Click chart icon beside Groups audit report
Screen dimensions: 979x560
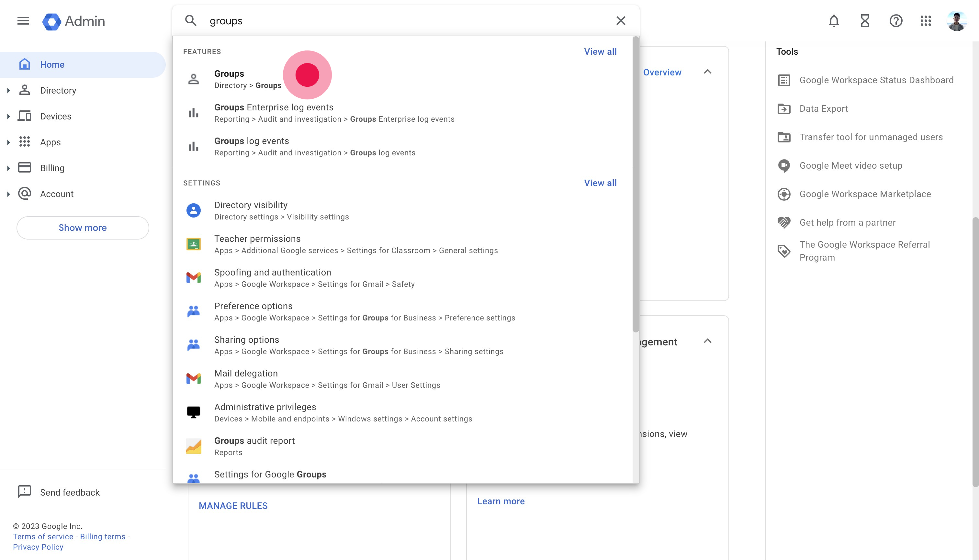tap(194, 446)
